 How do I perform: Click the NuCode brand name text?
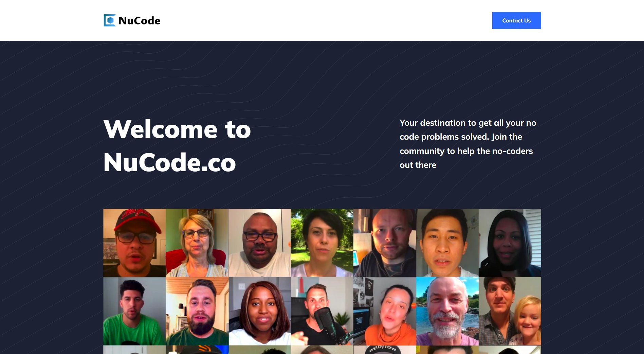(139, 21)
